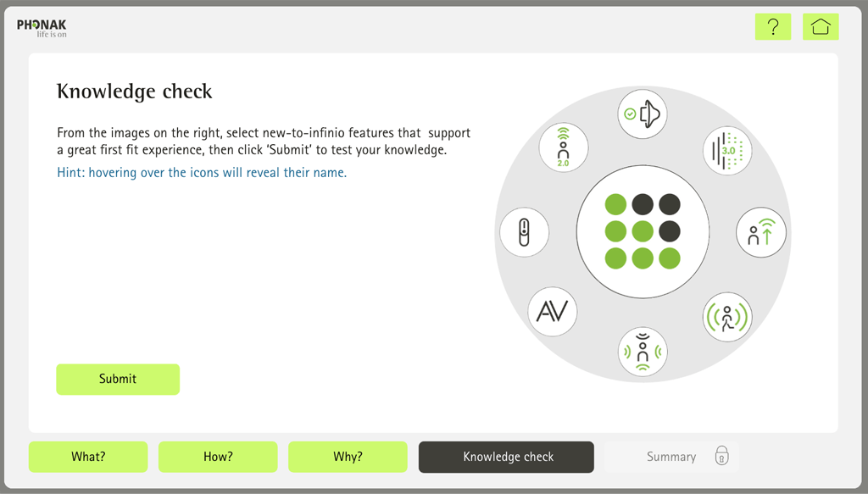The width and height of the screenshot is (868, 494).
Task: Select the person surrounded by sound icon
Action: coord(643,352)
